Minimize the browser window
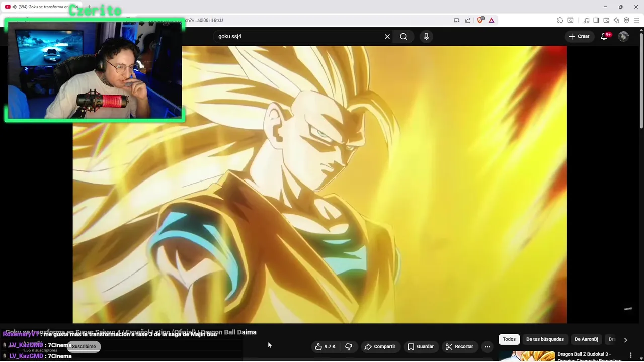 point(605,7)
